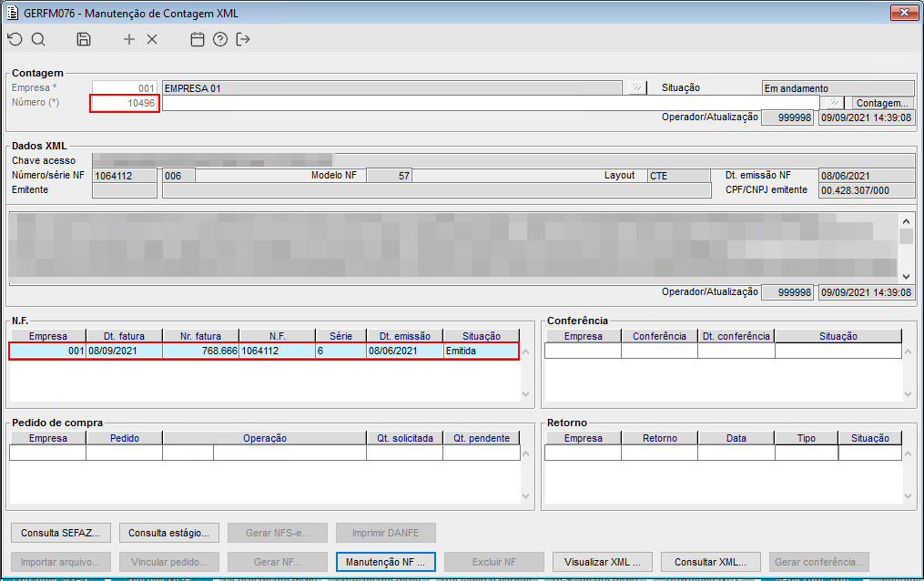Viewport: 924px width, 581px height.
Task: Click the Conferência column header
Action: (659, 336)
